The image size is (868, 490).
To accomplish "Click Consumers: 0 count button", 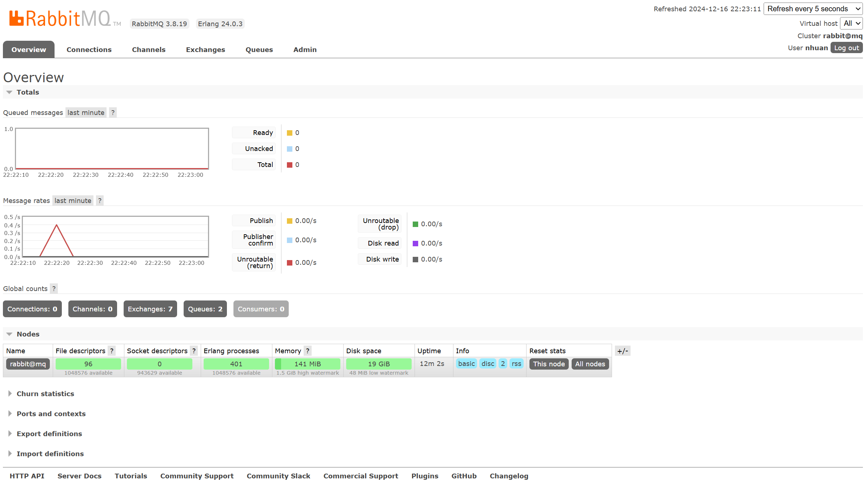I will (x=261, y=309).
